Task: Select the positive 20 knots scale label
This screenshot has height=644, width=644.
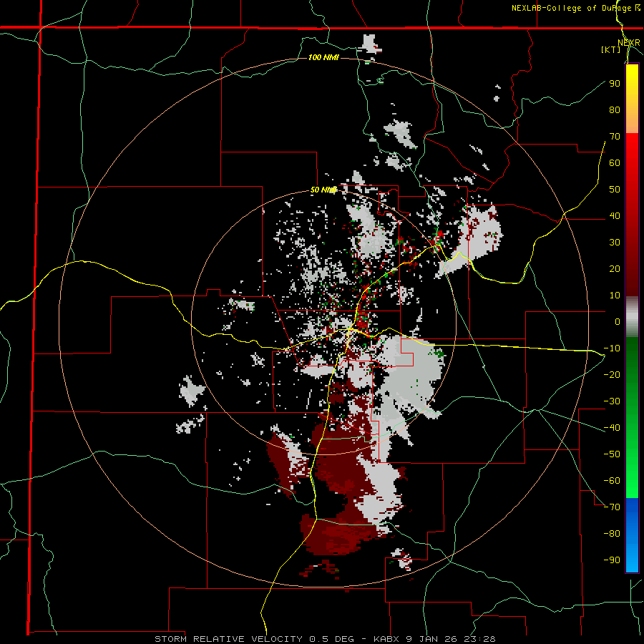Action: click(x=615, y=268)
